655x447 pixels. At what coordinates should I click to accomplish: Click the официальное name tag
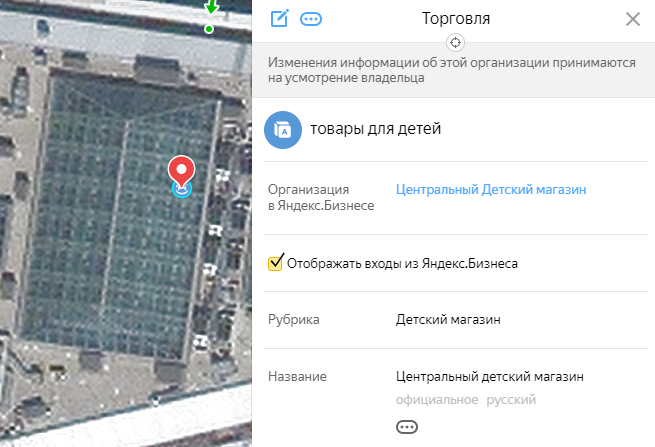pyautogui.click(x=437, y=400)
